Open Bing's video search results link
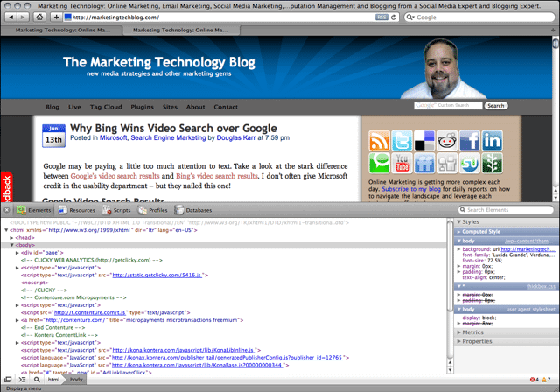The image size is (560, 392). pyautogui.click(x=217, y=176)
